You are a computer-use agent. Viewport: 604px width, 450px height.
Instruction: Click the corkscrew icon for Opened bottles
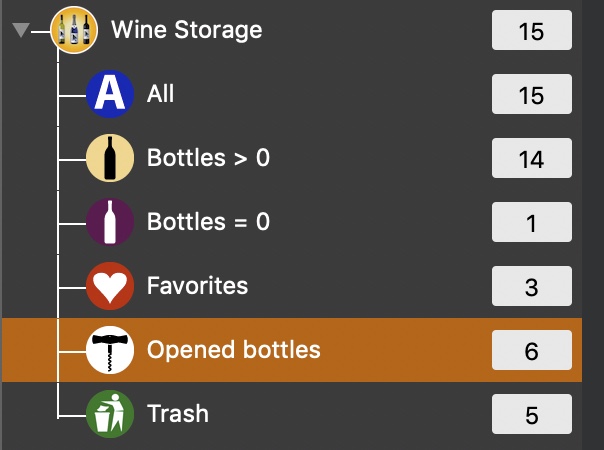pos(110,350)
